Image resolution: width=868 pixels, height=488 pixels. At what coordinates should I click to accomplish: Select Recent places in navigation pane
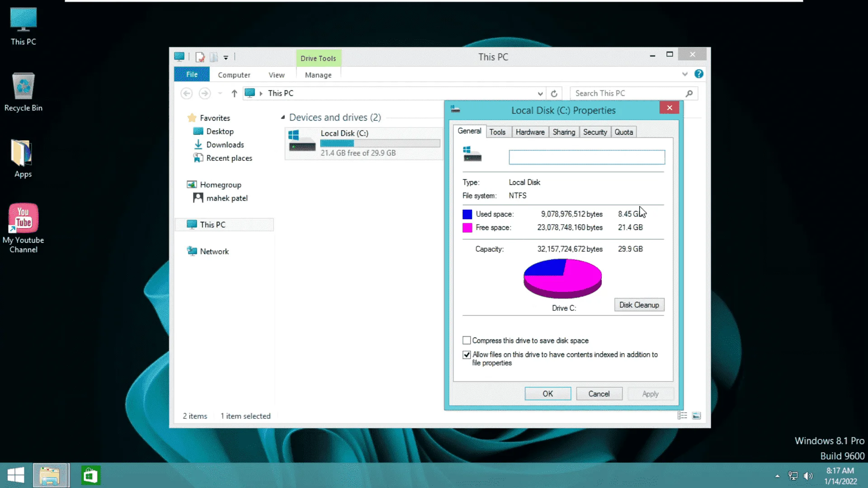point(229,158)
